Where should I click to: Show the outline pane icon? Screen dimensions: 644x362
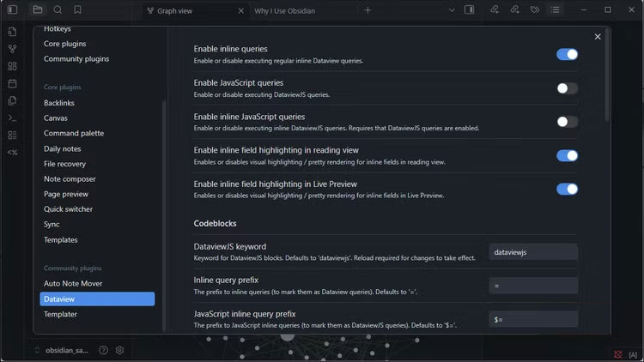pos(555,10)
